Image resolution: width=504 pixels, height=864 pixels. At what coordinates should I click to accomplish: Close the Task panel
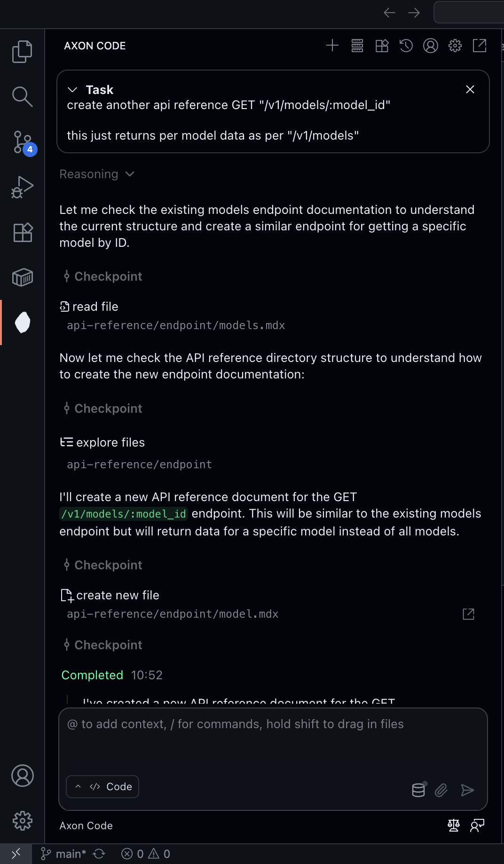point(470,89)
